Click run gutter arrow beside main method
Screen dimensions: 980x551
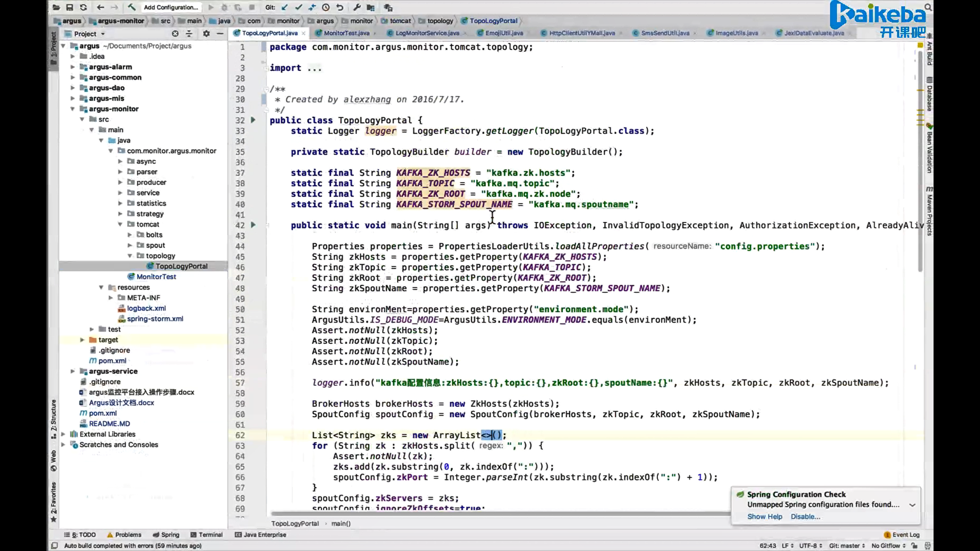pos(253,225)
